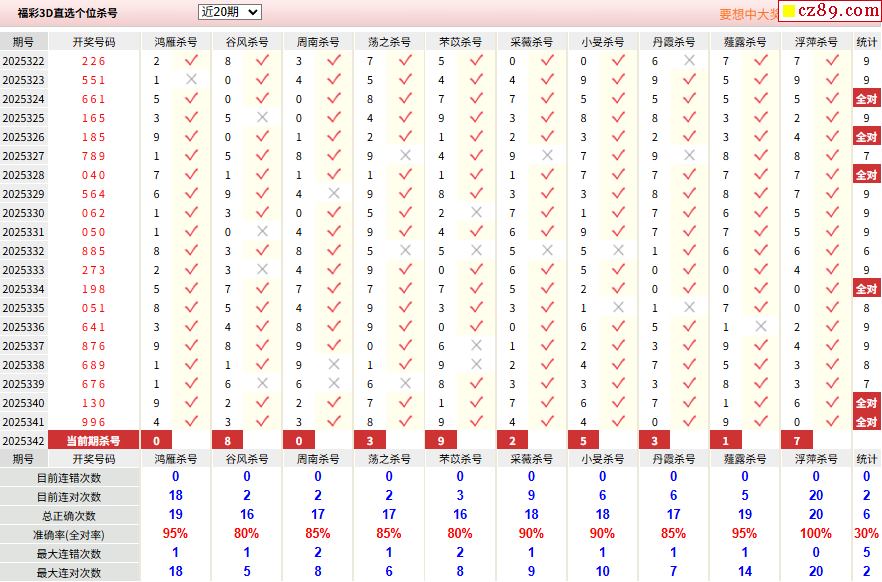Screen dimensions: 882x582
Task: Click the X mark for 小旻杀号 in row 2025332
Action: (x=618, y=250)
